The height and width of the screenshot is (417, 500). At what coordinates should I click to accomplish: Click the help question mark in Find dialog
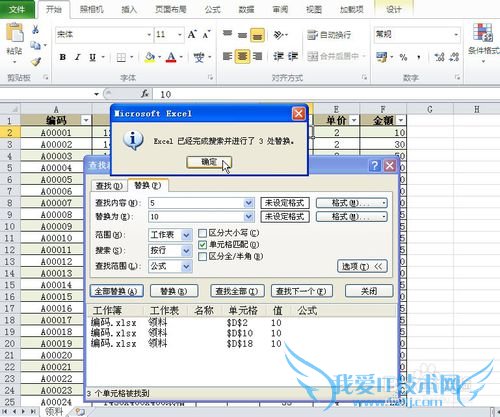(374, 165)
